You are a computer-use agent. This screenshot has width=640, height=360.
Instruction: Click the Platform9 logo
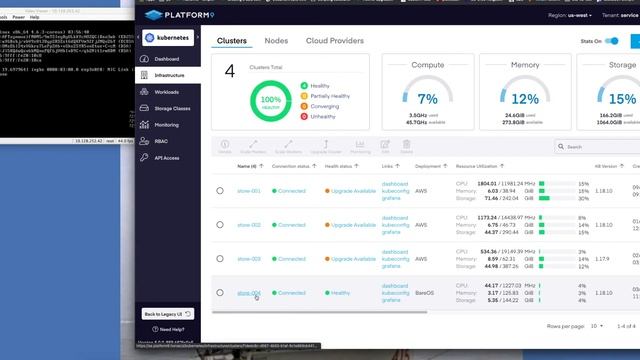180,16
